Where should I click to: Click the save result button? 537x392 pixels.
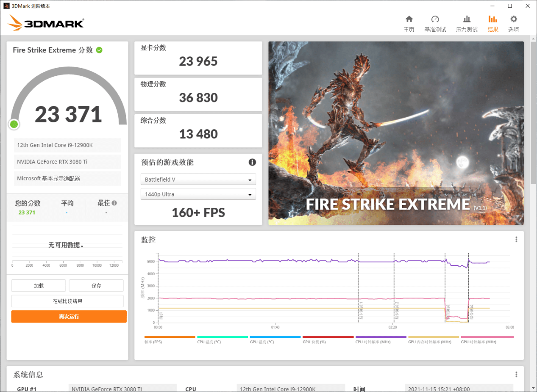coord(96,286)
